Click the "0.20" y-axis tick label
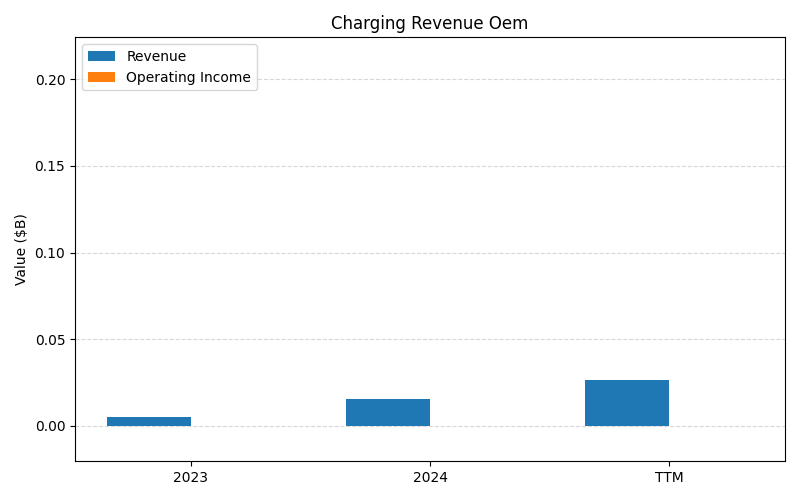The height and width of the screenshot is (500, 800). [51, 80]
